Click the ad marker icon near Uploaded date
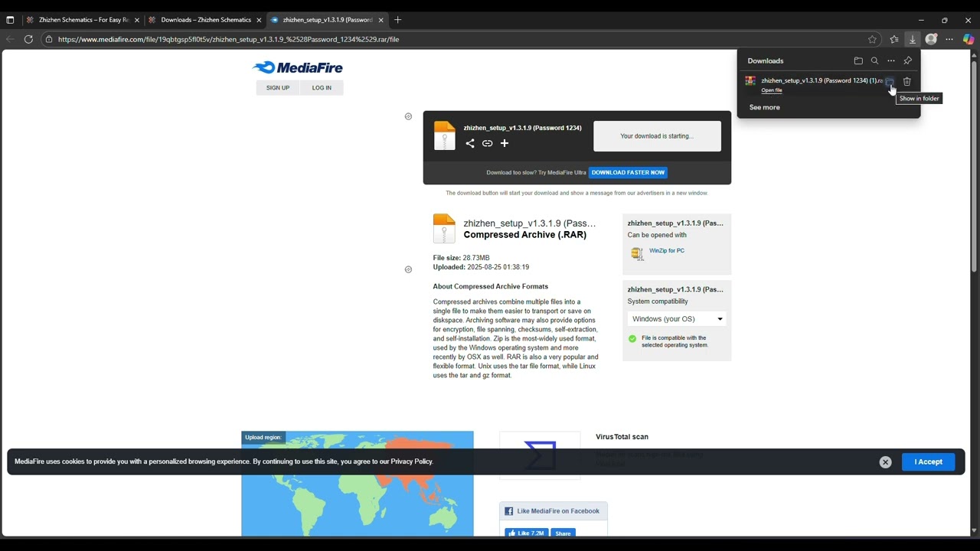980x551 pixels. coord(408,269)
